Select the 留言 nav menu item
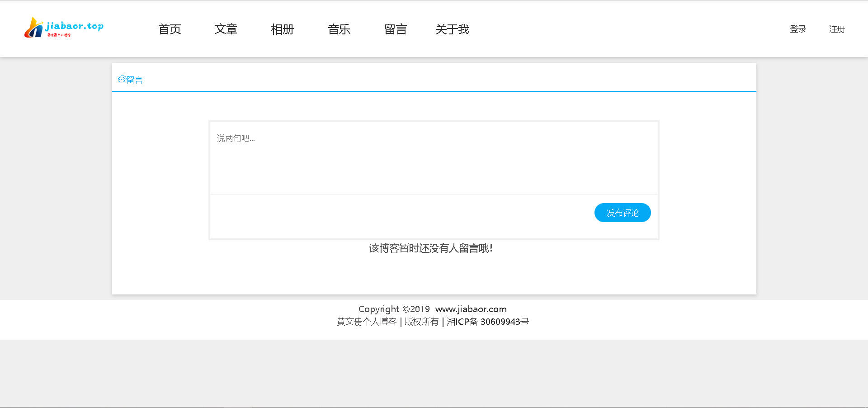868x408 pixels. tap(396, 29)
